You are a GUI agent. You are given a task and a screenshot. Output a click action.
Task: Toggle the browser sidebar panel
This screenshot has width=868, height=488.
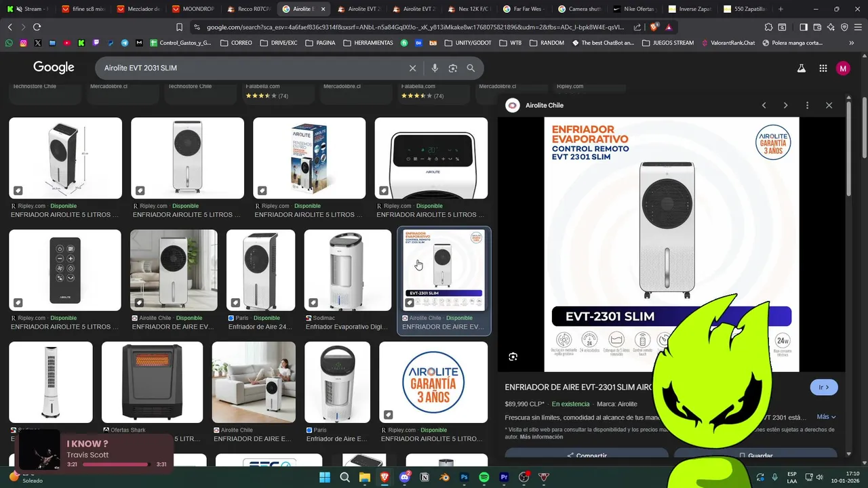click(x=804, y=27)
